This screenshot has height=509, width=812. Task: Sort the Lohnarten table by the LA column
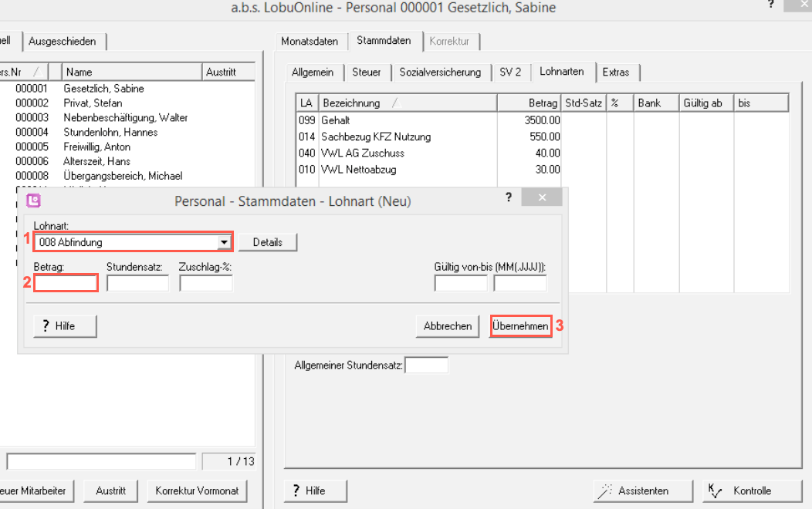click(306, 103)
